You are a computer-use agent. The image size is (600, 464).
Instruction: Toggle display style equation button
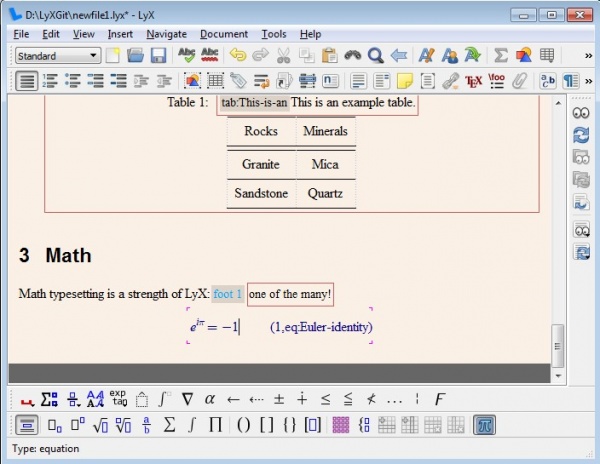[x=27, y=425]
